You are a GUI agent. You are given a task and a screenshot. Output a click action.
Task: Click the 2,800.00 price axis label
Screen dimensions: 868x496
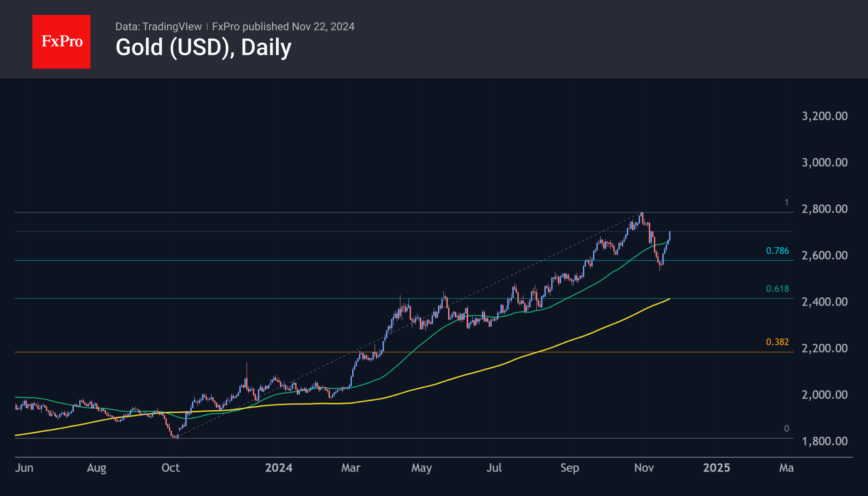click(x=824, y=209)
